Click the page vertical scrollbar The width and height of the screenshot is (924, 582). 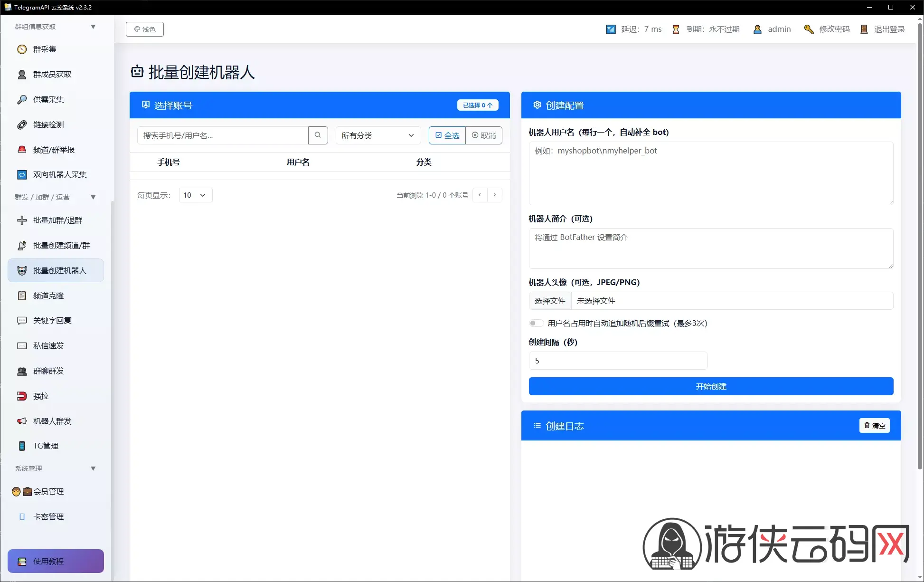click(x=920, y=247)
